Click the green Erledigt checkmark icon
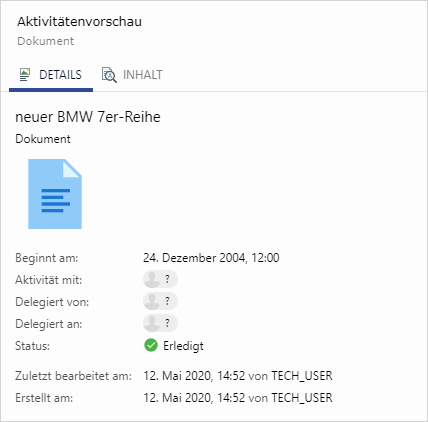The image size is (428, 422). (x=151, y=345)
